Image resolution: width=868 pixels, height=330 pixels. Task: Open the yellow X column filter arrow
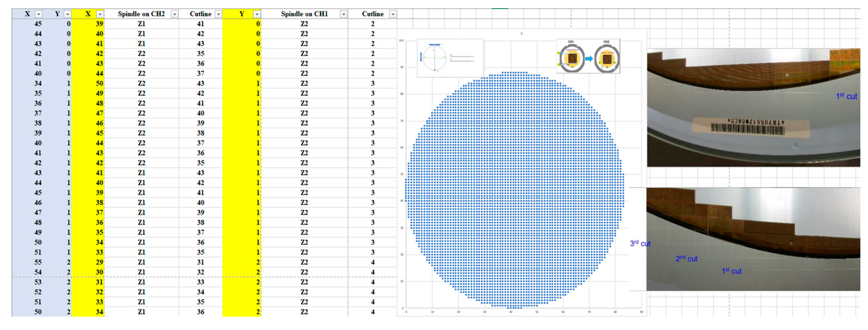click(x=100, y=14)
